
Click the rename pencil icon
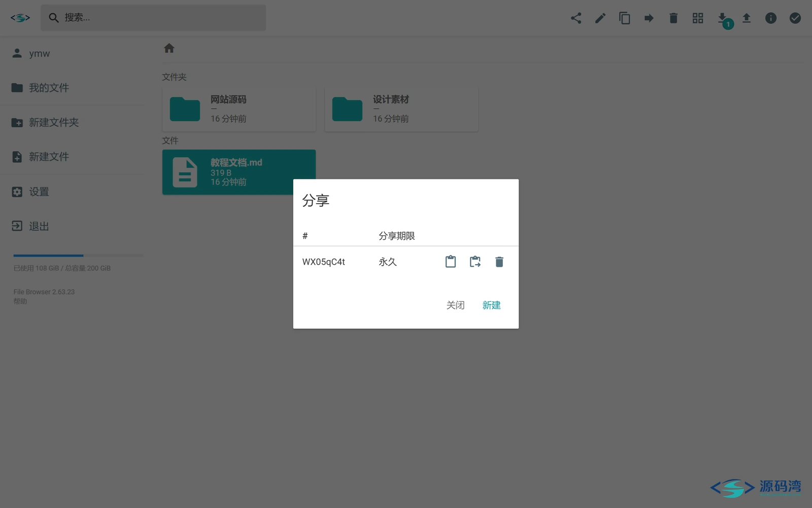(600, 18)
